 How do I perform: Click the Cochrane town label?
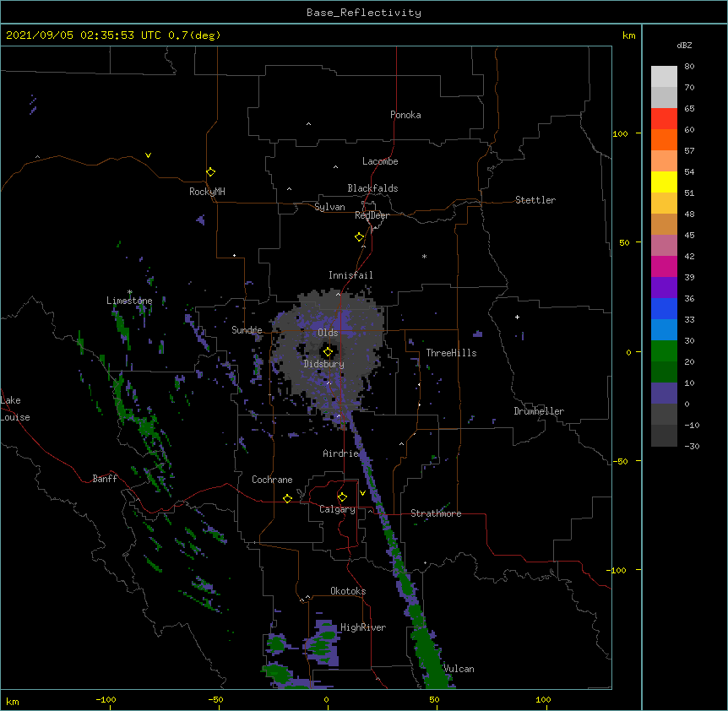click(x=272, y=480)
